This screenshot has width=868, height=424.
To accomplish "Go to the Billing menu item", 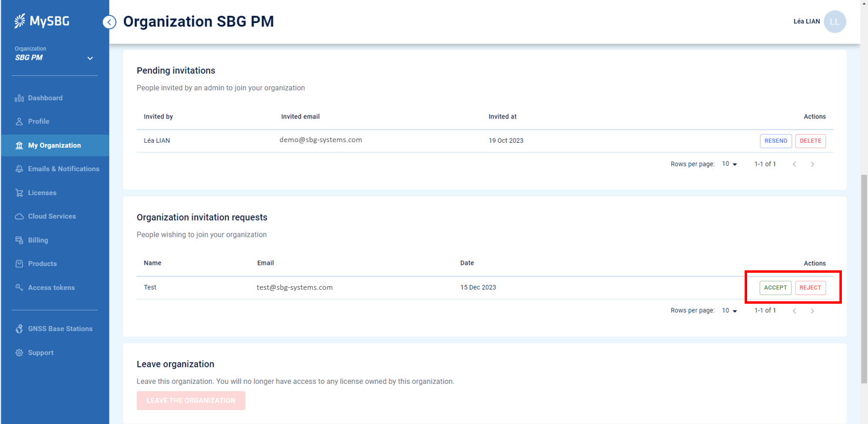I will coord(38,241).
